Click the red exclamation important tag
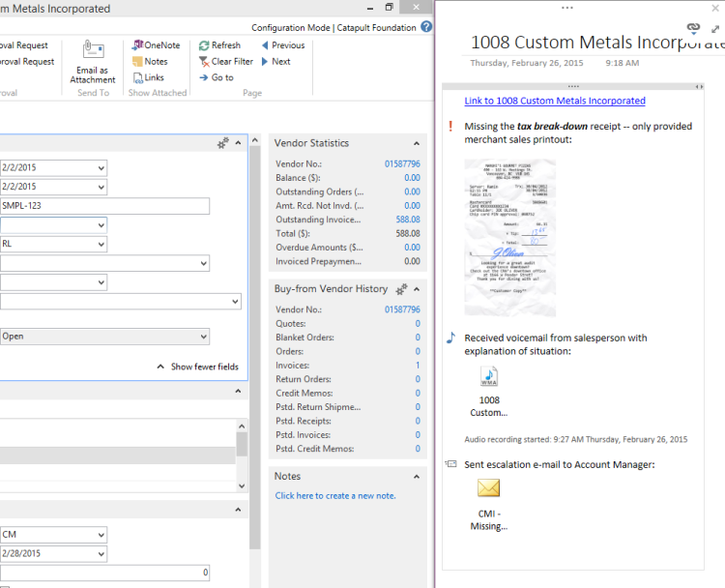 pos(450,126)
